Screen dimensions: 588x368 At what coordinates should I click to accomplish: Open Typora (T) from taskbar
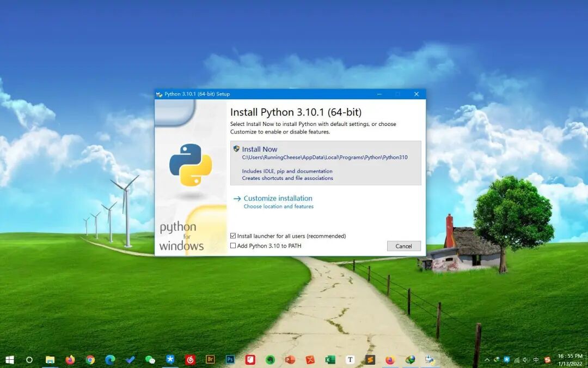[350, 360]
